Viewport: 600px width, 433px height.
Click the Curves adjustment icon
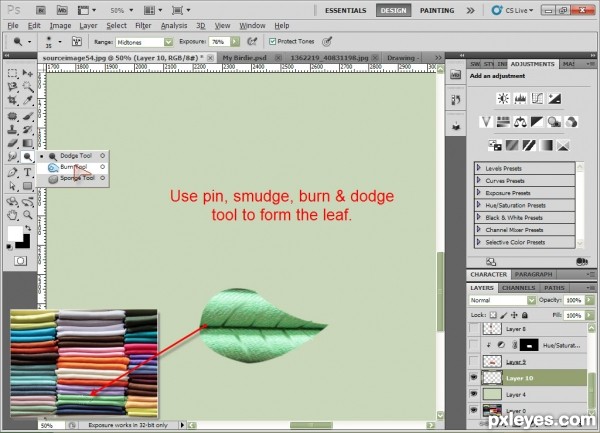click(x=537, y=99)
